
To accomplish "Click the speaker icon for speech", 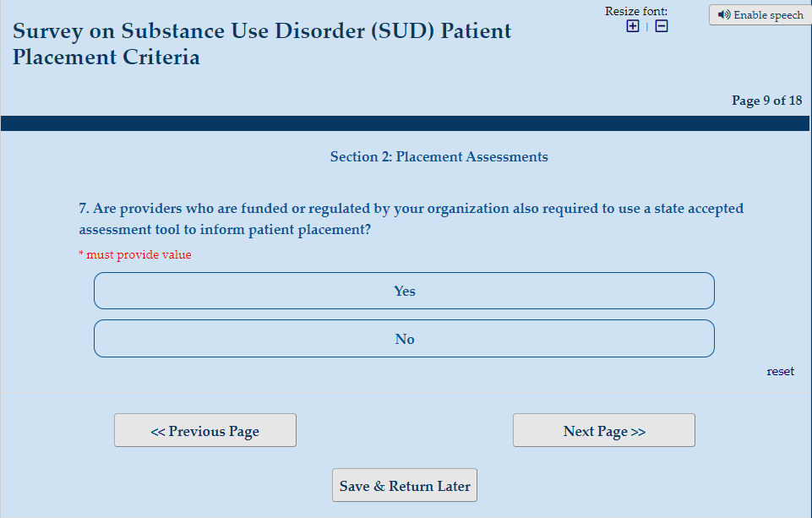I will pyautogui.click(x=724, y=15).
